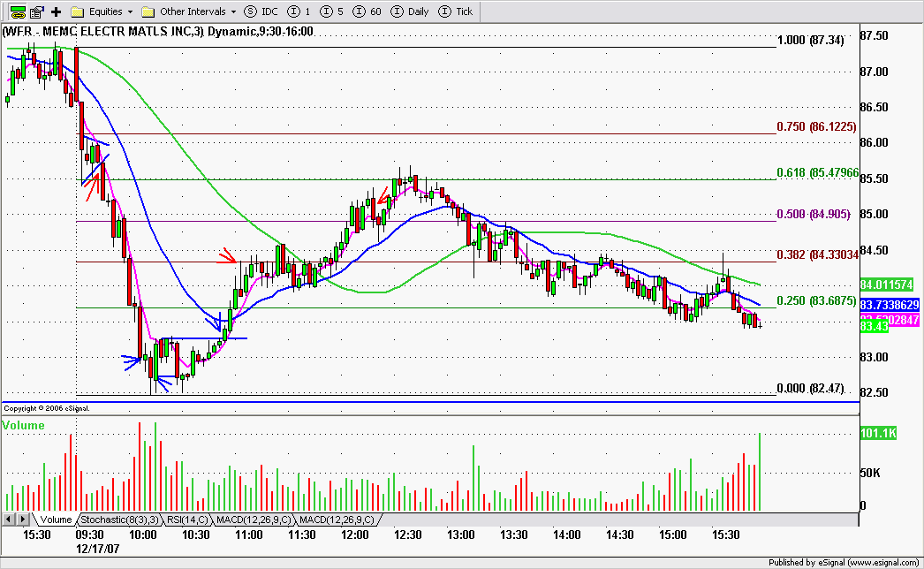This screenshot has height=569, width=924.
Task: Switch to the 5-minute interval
Action: [x=332, y=11]
